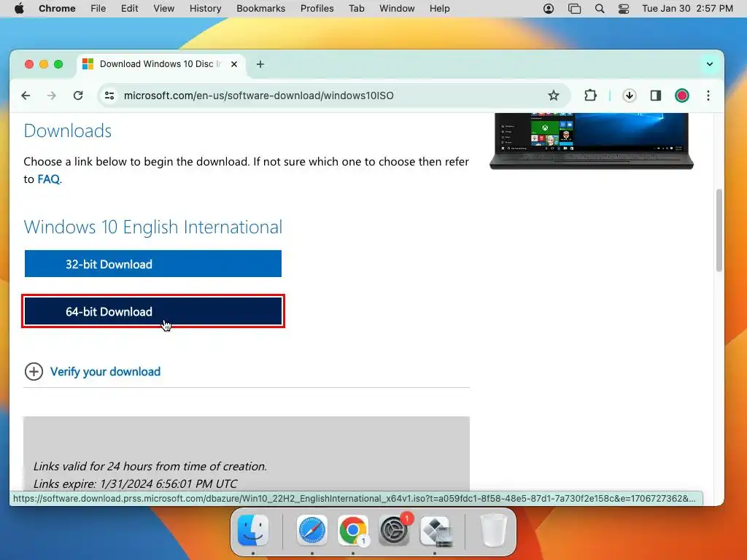Bookmark this page with the star icon
Viewport: 747px width, 560px height.
(x=553, y=96)
